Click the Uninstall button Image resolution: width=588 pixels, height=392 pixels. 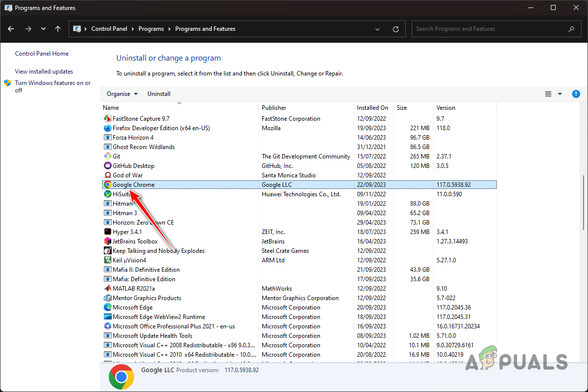tap(158, 93)
